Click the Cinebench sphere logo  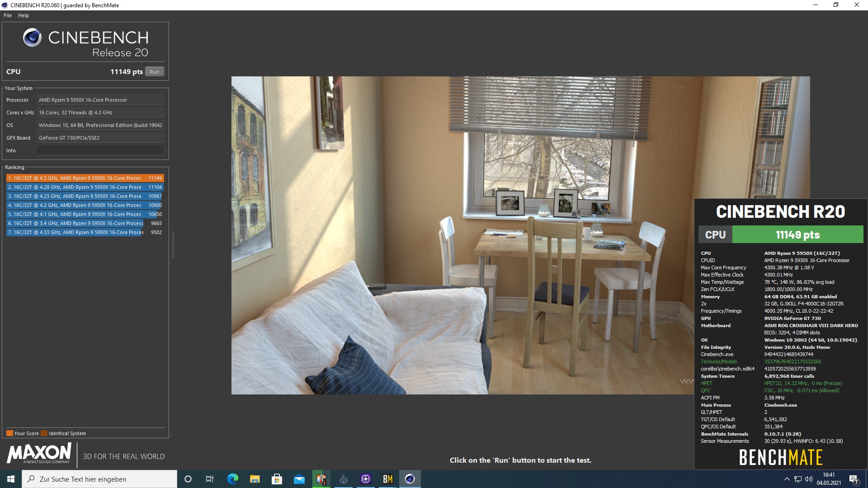tap(32, 38)
